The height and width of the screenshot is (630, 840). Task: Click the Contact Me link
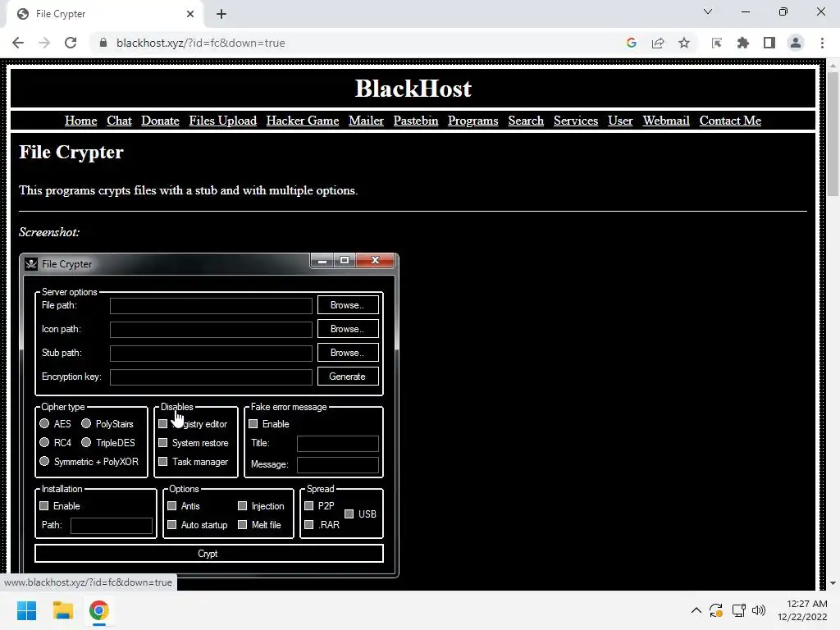tap(730, 121)
